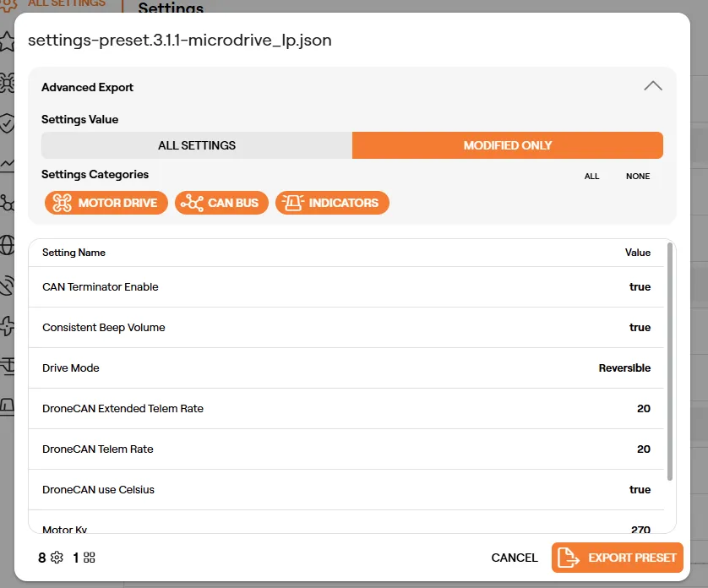Select the "Consistent Beep Volume" setting row
This screenshot has width=708, height=588.
(346, 328)
